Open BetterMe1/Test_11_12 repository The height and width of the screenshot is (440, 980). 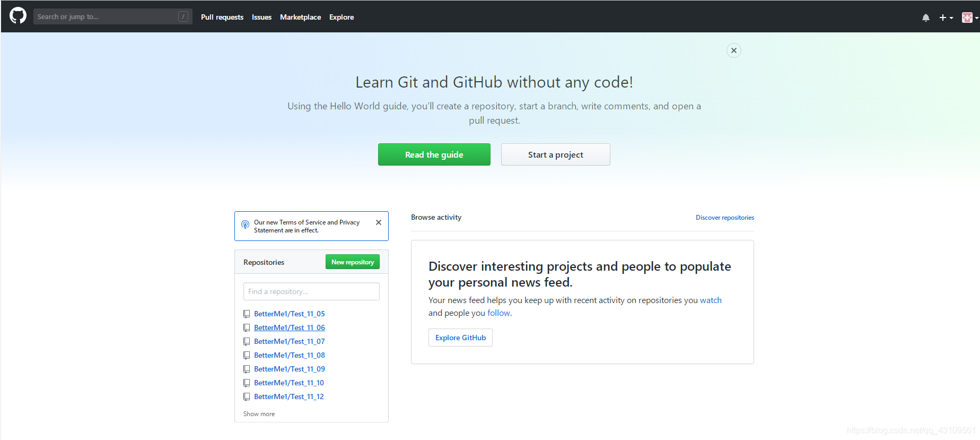pyautogui.click(x=289, y=396)
